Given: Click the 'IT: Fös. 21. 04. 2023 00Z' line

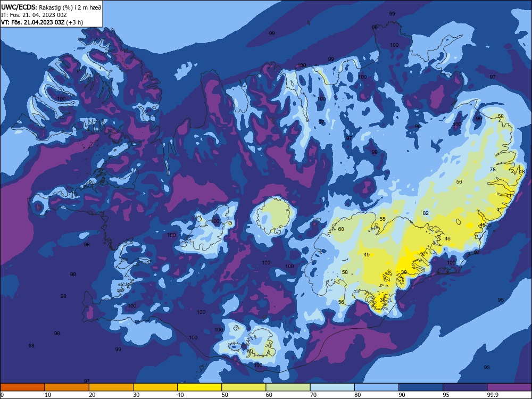Looking at the screenshot, I should click(34, 15).
